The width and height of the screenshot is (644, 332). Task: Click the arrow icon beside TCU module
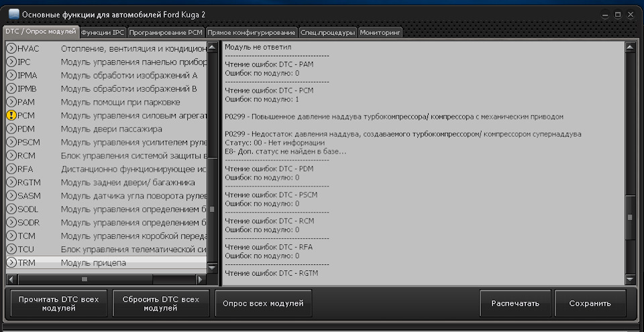(x=12, y=249)
